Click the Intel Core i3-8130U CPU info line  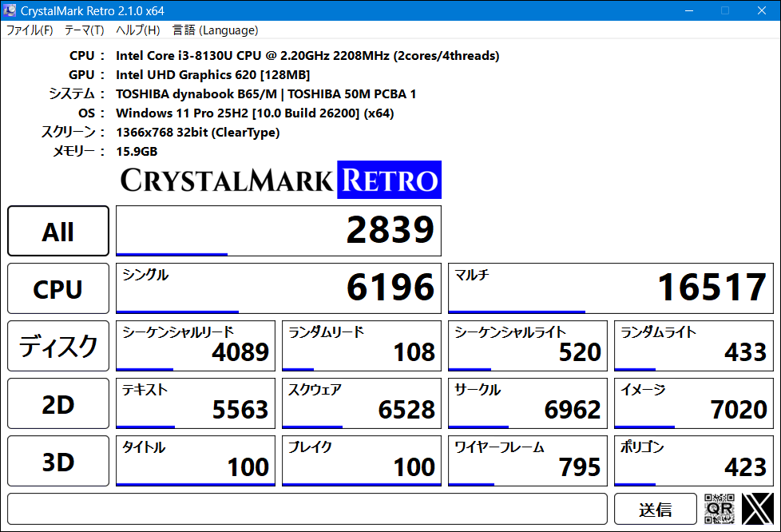[x=307, y=55]
